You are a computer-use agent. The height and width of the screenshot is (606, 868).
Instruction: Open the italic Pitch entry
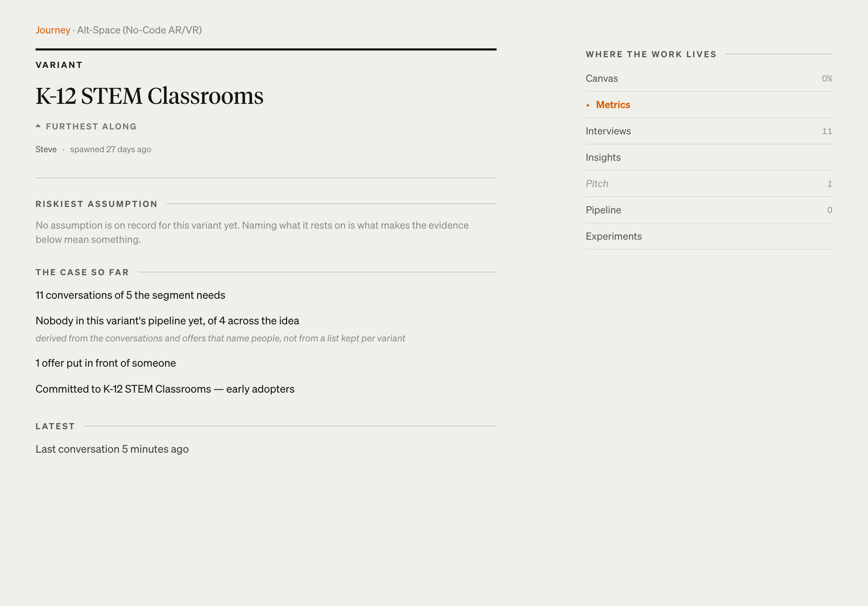709,184
